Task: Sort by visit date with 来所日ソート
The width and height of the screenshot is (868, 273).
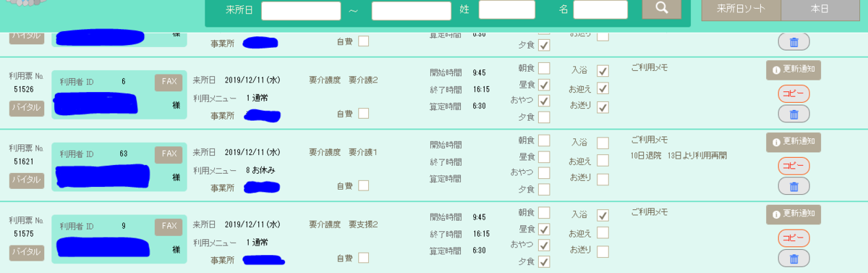Action: click(x=741, y=9)
